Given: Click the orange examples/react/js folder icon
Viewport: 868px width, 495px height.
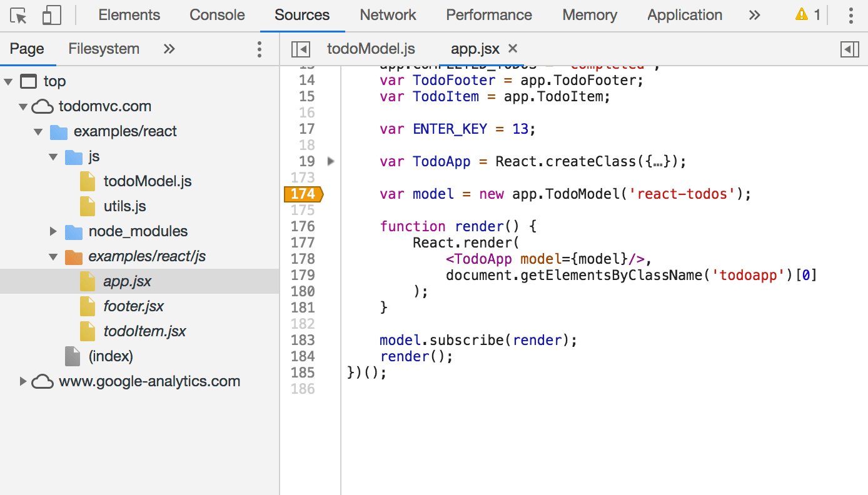Looking at the screenshot, I should click(74, 256).
